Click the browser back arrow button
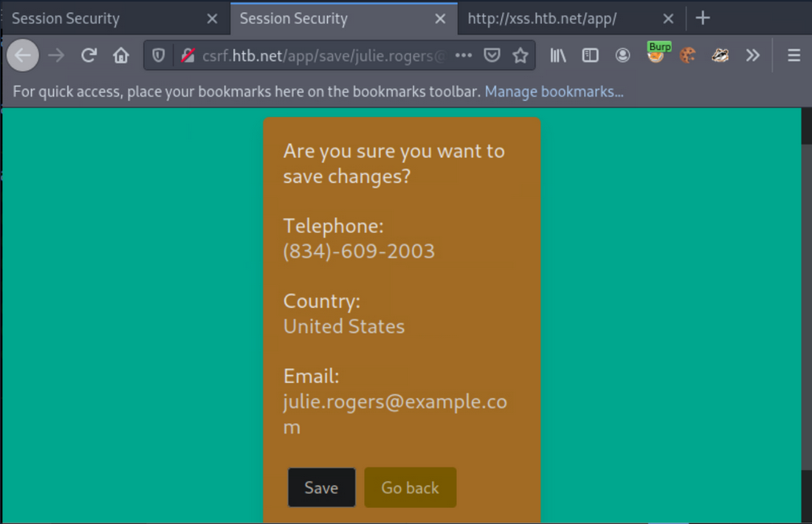812x524 pixels. (23, 55)
